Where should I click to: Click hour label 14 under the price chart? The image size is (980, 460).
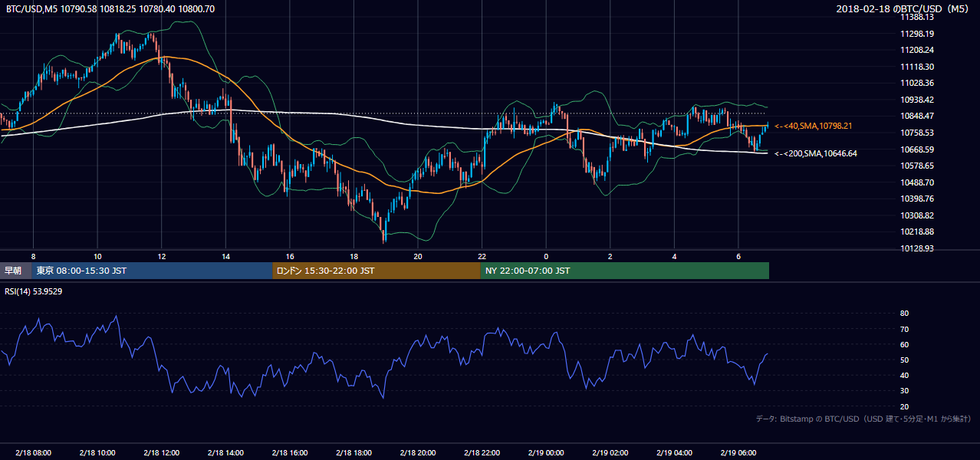(x=225, y=256)
